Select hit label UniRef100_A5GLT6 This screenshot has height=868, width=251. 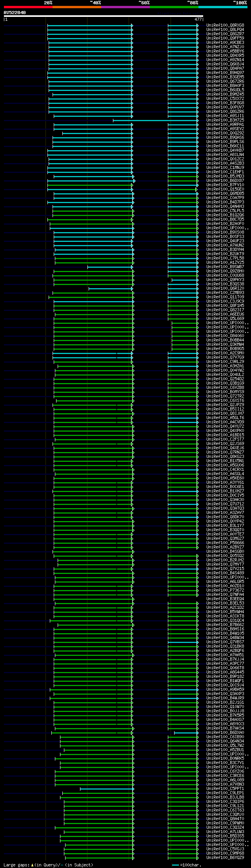click(225, 418)
